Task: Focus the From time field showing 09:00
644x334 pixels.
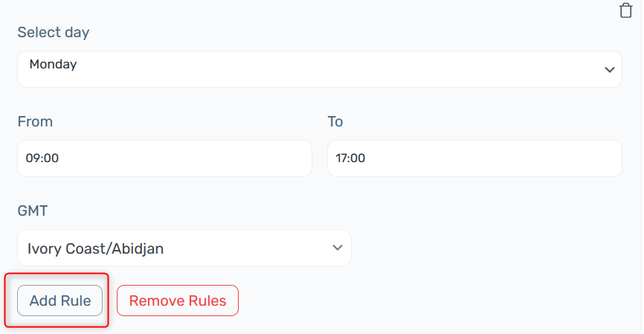Action: coord(164,158)
